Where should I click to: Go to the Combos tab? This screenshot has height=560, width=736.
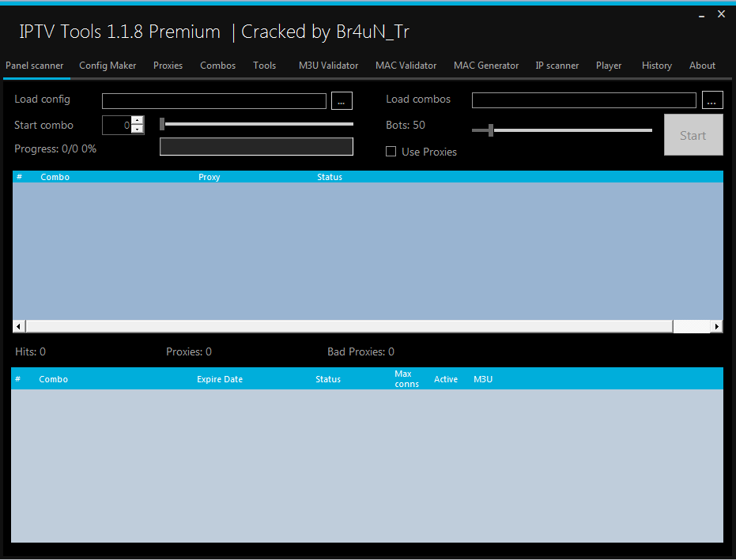pyautogui.click(x=218, y=66)
